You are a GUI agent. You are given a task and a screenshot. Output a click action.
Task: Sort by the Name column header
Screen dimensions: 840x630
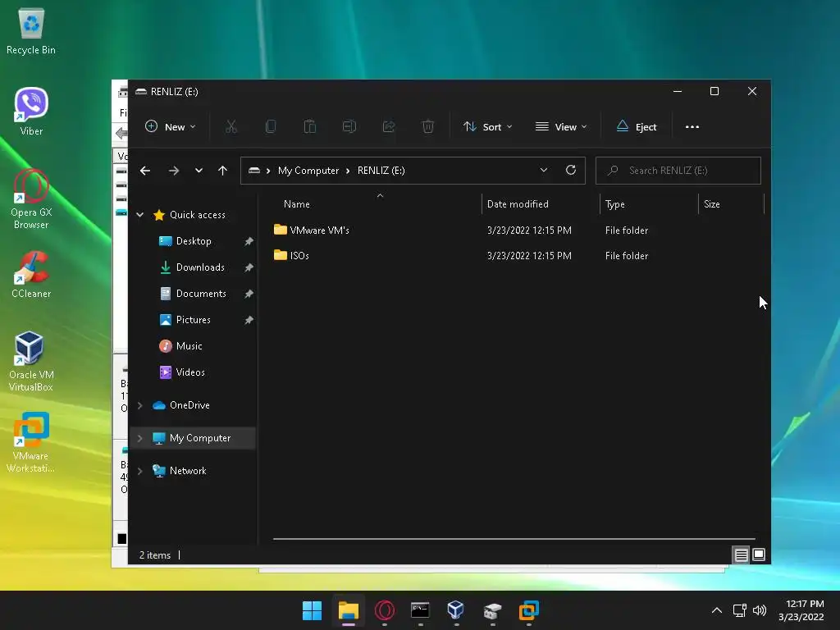[x=297, y=204]
